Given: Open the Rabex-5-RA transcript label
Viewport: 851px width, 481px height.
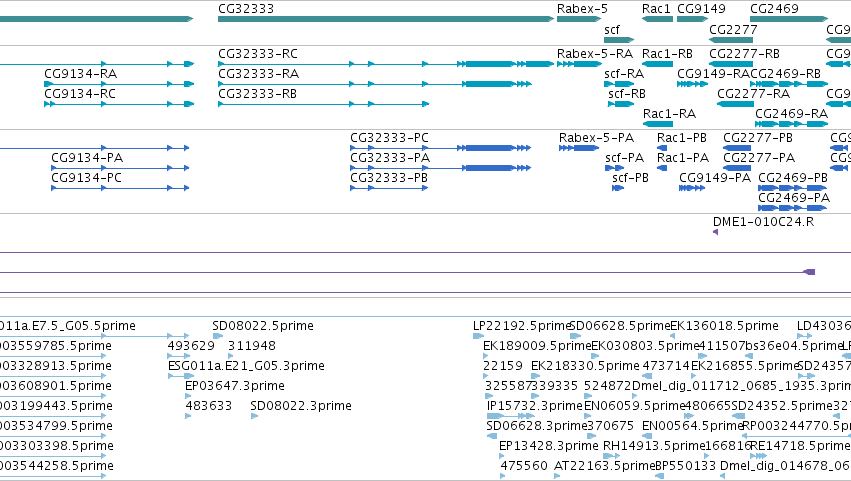Looking at the screenshot, I should (595, 54).
